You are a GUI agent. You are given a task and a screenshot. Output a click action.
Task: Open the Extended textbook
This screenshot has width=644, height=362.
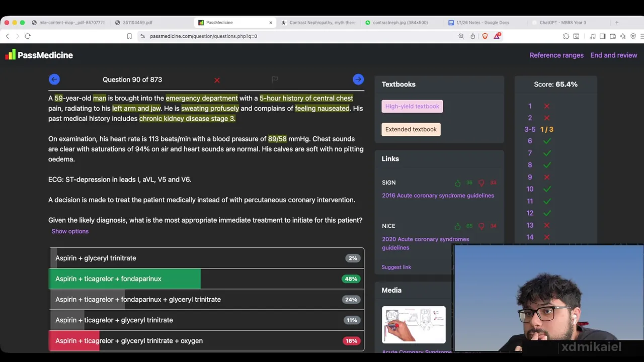[x=411, y=129]
